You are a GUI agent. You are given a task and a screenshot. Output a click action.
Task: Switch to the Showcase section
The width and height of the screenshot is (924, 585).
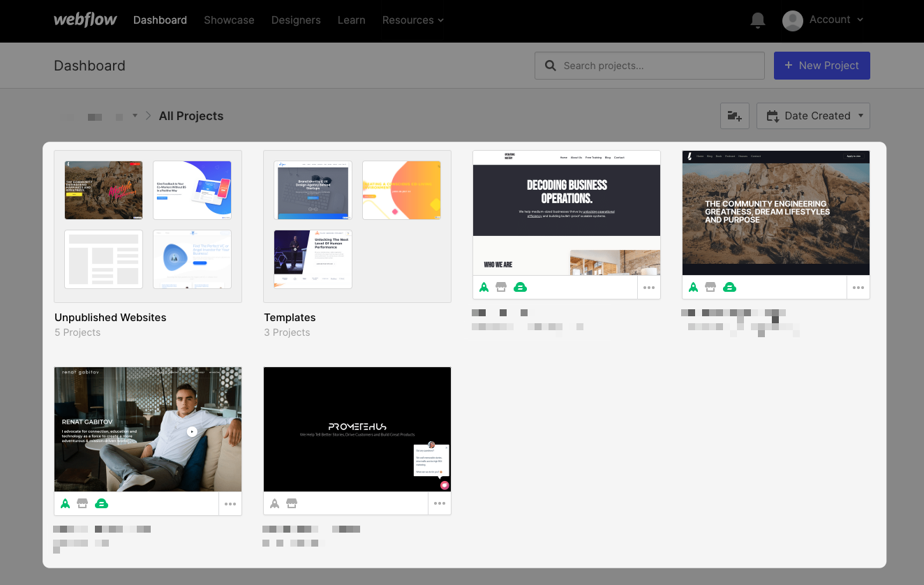[229, 20]
